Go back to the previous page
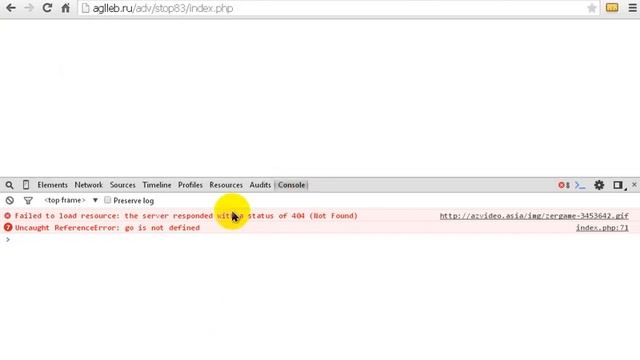Image resolution: width=640 pixels, height=360 pixels. tap(11, 8)
